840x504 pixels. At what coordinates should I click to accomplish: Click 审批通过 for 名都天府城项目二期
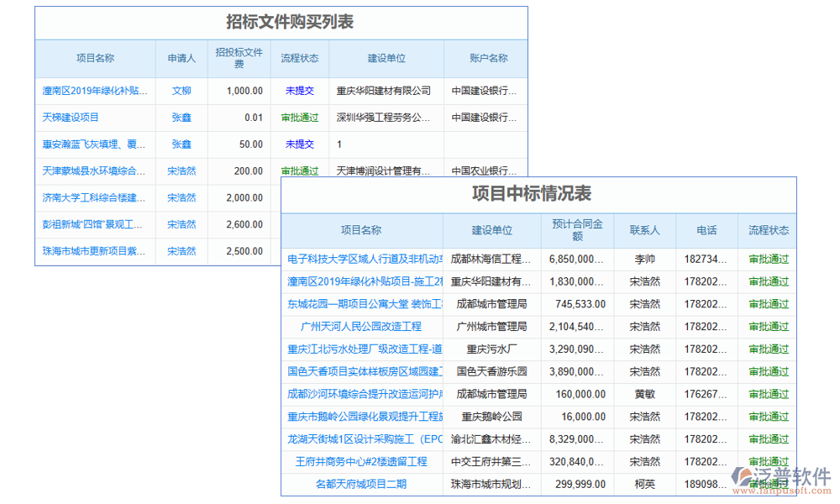[768, 484]
